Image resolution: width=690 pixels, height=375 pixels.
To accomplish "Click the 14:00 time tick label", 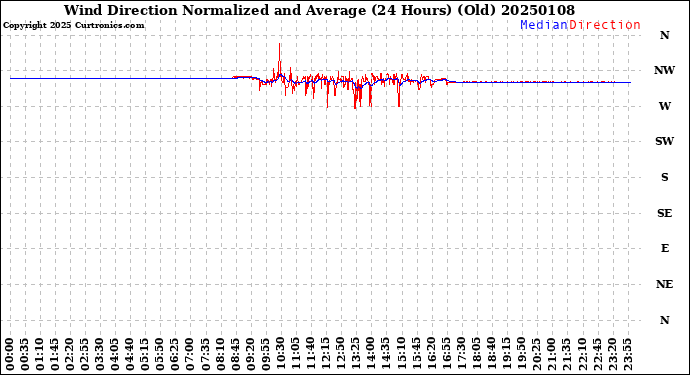I will pyautogui.click(x=371, y=354).
